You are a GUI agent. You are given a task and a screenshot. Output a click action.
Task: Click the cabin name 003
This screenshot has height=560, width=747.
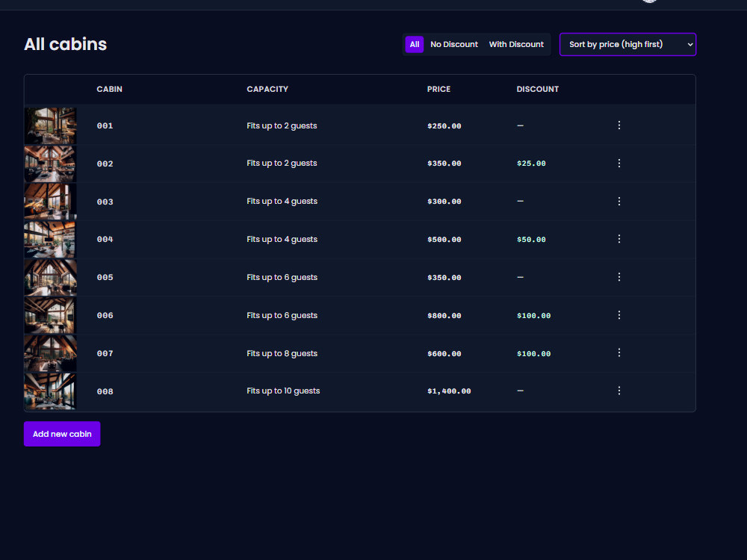(x=105, y=202)
